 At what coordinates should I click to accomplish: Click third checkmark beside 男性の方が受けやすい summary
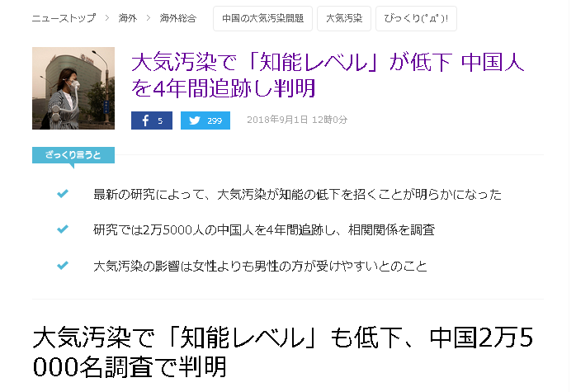point(63,265)
